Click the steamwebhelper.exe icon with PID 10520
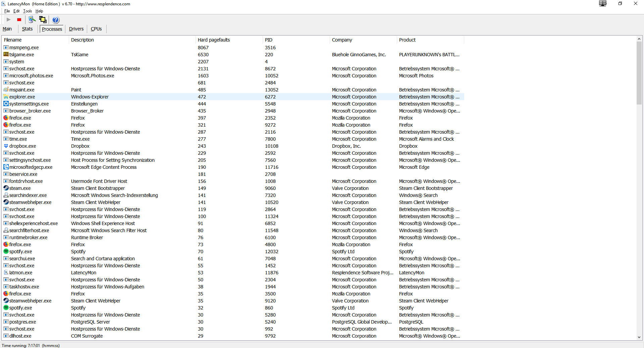The height and width of the screenshot is (348, 644). tap(6, 202)
